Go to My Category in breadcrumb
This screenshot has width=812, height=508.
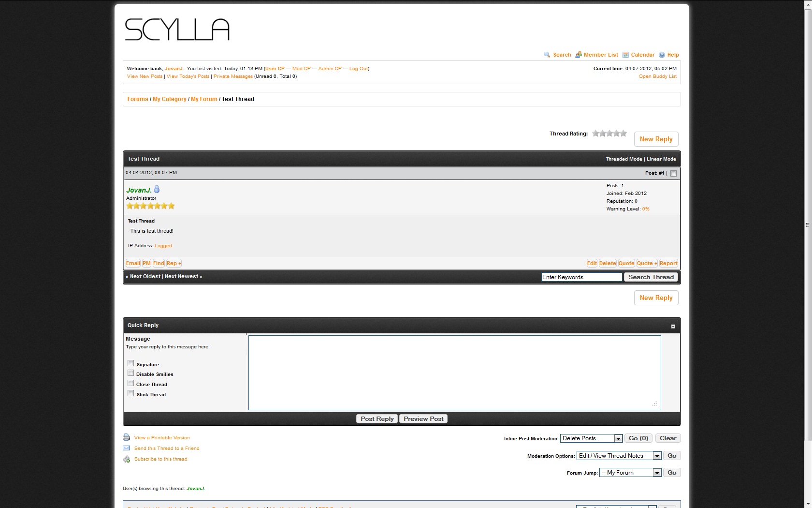click(169, 99)
